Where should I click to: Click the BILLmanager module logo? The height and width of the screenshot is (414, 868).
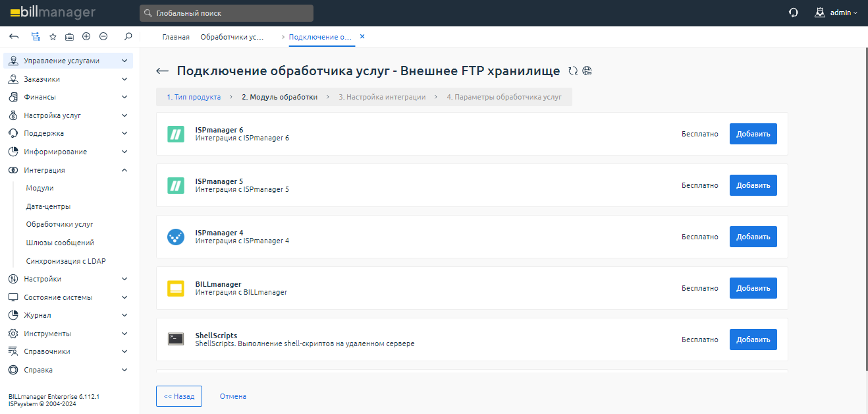175,288
